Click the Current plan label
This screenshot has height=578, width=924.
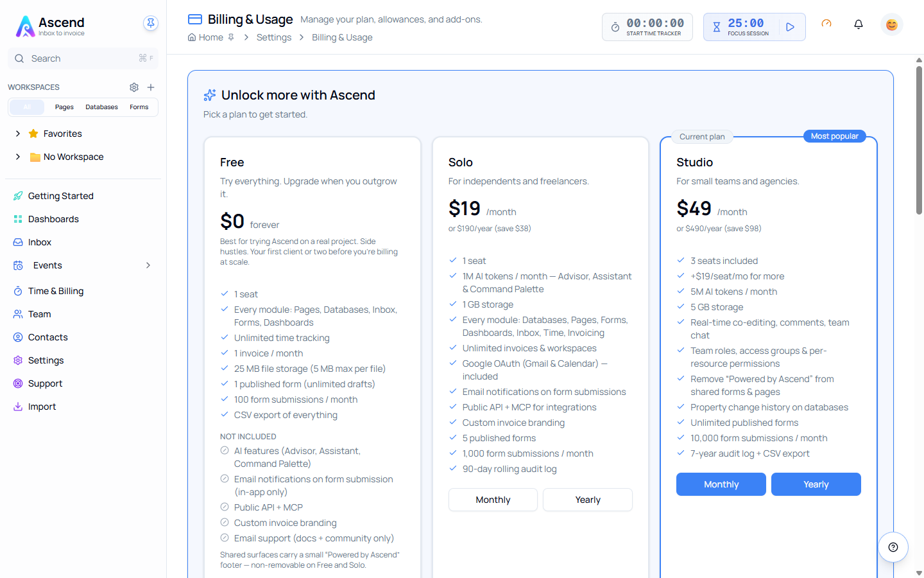(702, 137)
